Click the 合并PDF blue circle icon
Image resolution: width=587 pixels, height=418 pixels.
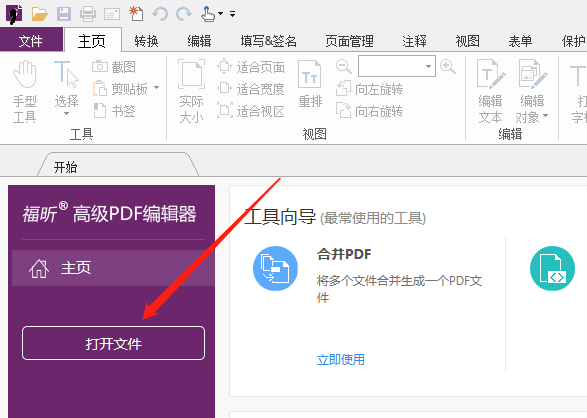coord(276,268)
